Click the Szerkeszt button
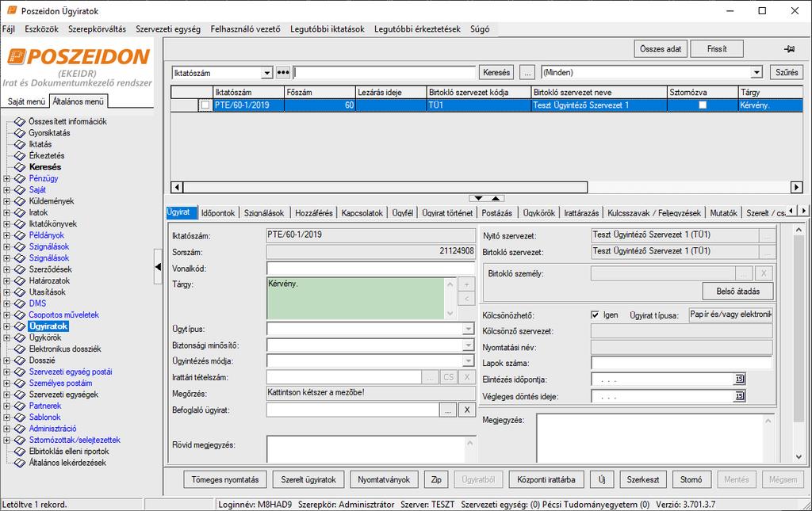The image size is (812, 511). click(x=642, y=479)
